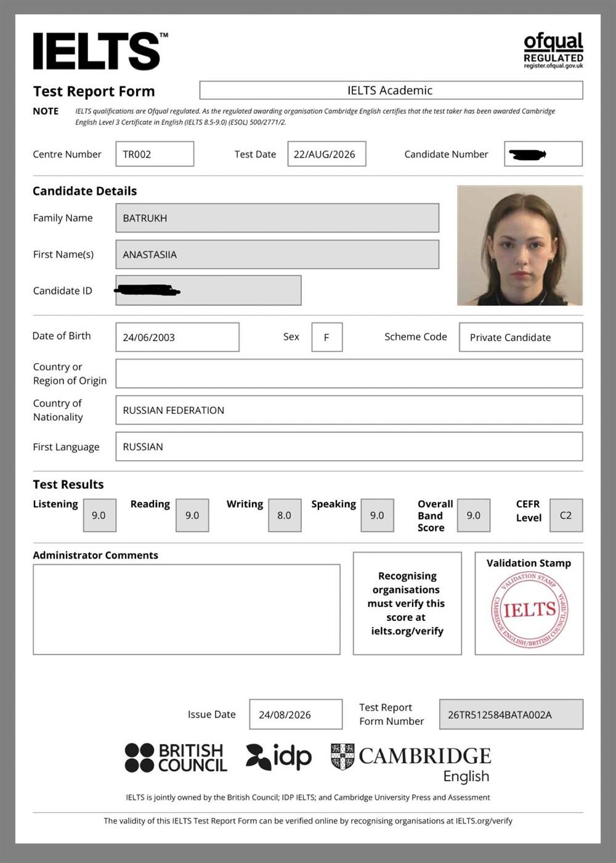Click the NOTE label
The width and height of the screenshot is (616, 863).
[46, 111]
